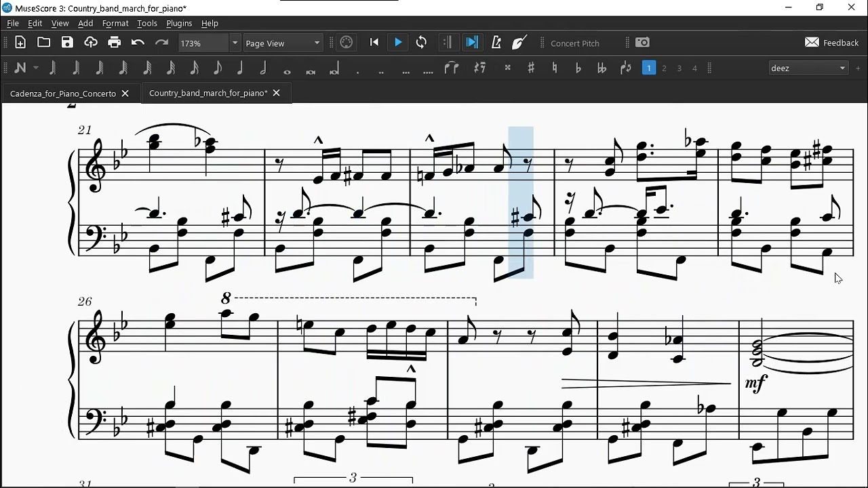Select the eighth note duration
This screenshot has height=488, width=868.
point(217,68)
